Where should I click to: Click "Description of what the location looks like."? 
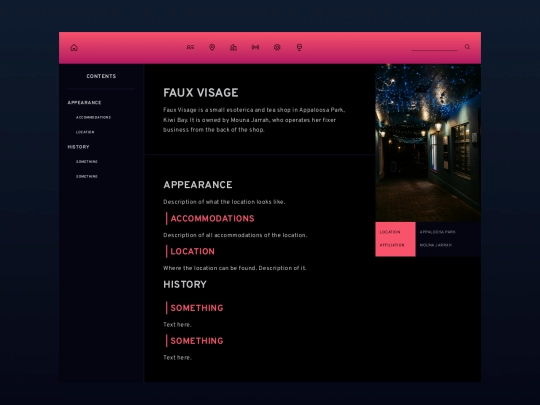tap(224, 202)
